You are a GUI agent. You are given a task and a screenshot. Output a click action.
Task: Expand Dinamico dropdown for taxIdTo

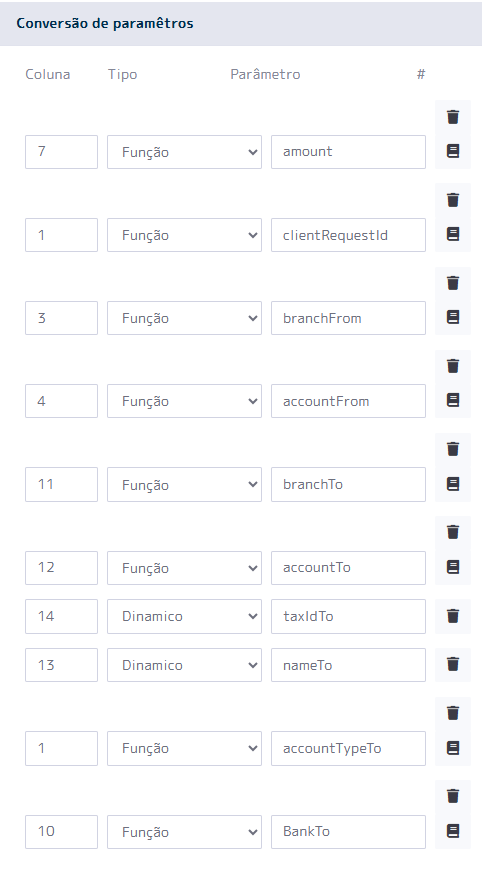coord(184,616)
